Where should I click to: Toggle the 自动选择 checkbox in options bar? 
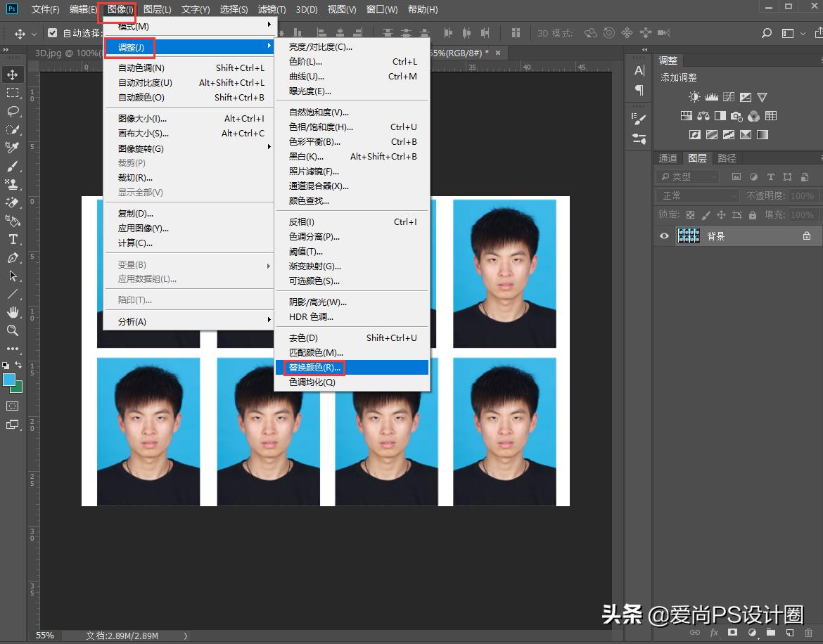53,32
